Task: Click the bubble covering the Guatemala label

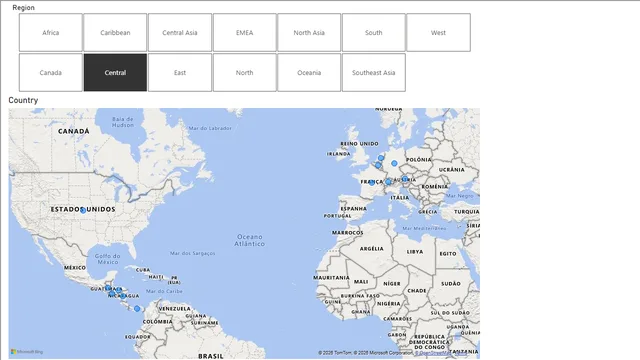Action: click(x=108, y=288)
